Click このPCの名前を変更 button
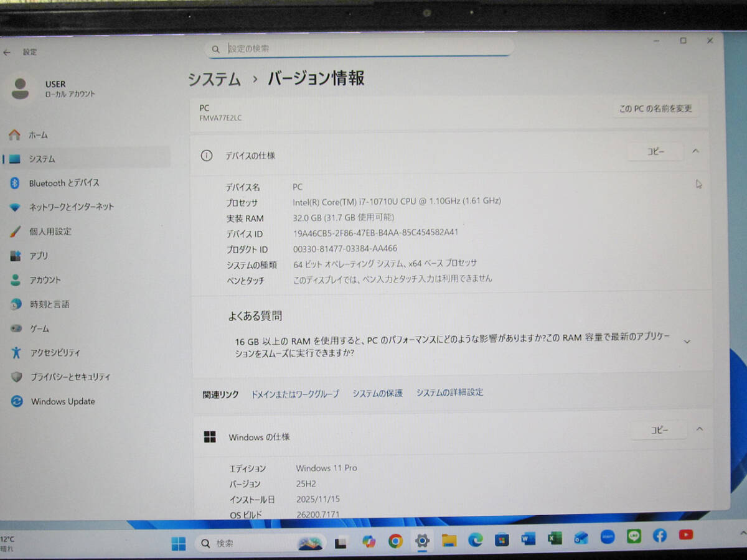This screenshot has height=560, width=747. (x=655, y=108)
